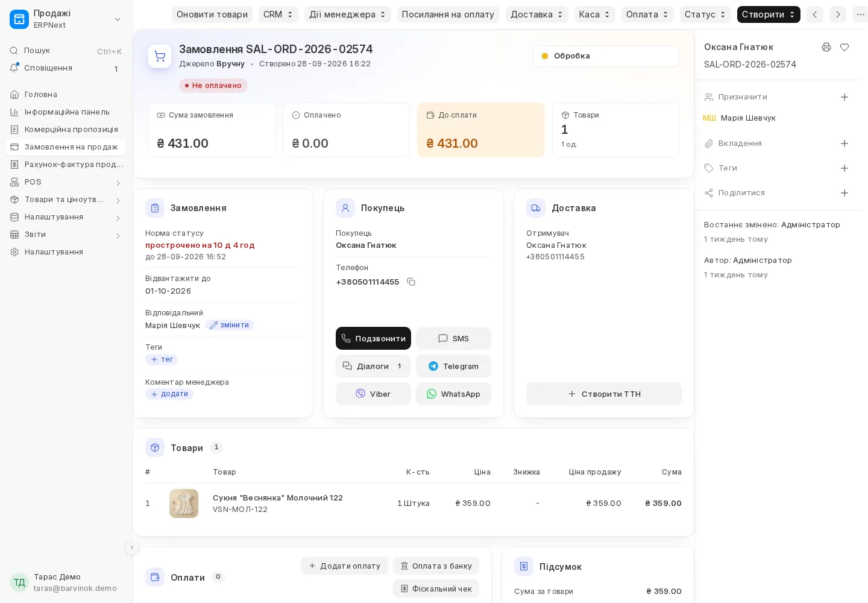Open the three-dots more menu in the toolbar
868x603 pixels.
(x=860, y=14)
